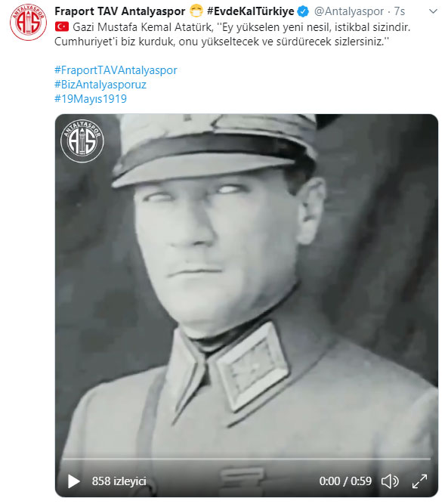The height and width of the screenshot is (504, 448).
Task: Expand the video to fullscreen
Action: 420,481
